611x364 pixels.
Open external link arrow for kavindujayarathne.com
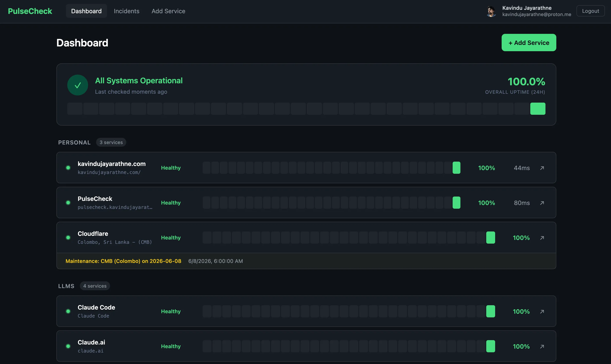[542, 168]
